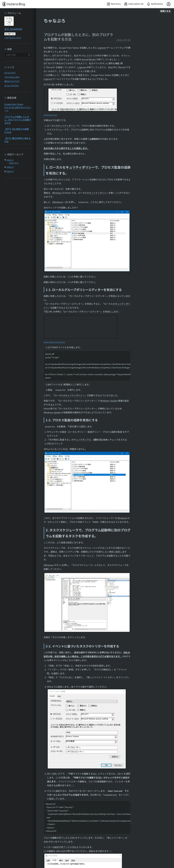Click the Logicool keyword link in the first paragraph
Screen dimensions: 174x868
pyautogui.click(x=102, y=48)
